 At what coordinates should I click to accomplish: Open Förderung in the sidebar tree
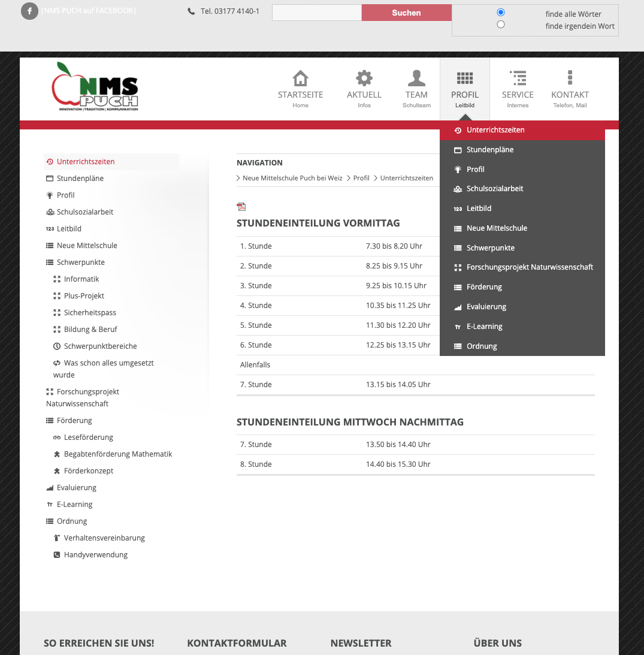[x=74, y=421]
